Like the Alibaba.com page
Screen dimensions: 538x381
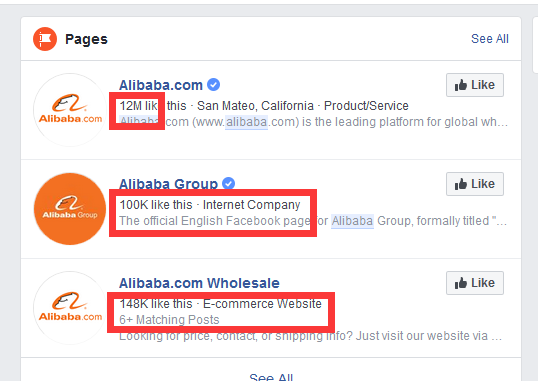[x=475, y=85]
